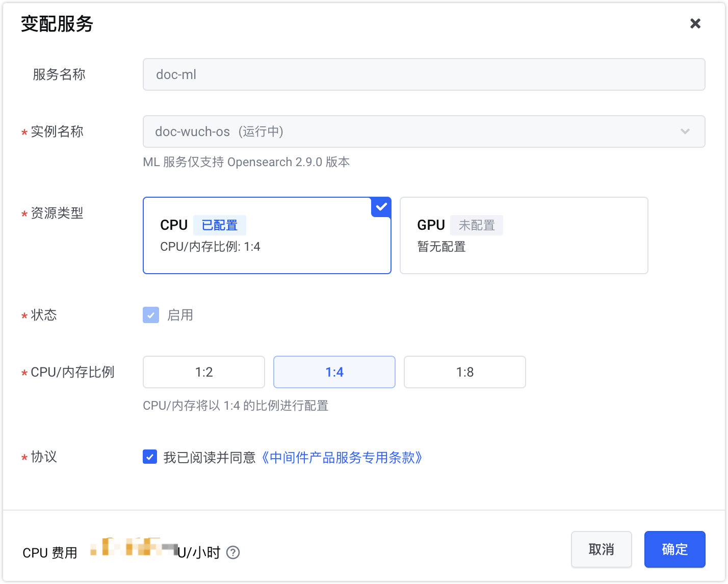
Task: Click the 取消 button
Action: click(602, 549)
